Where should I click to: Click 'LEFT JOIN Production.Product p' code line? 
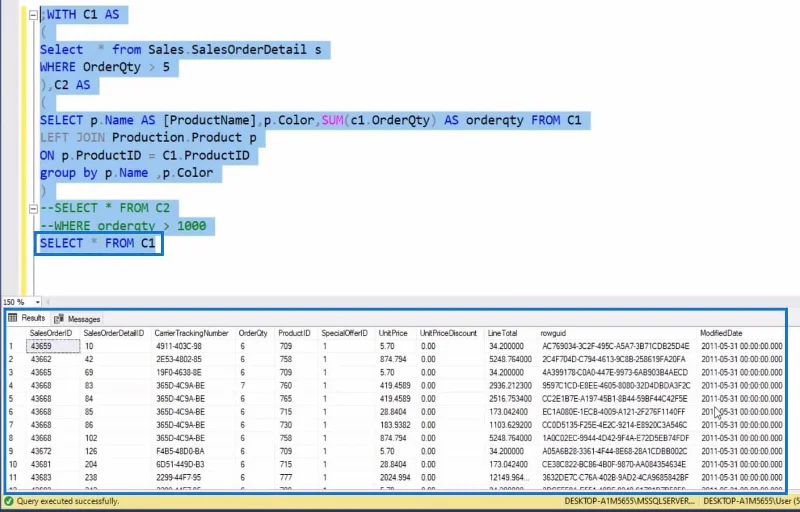pyautogui.click(x=148, y=138)
